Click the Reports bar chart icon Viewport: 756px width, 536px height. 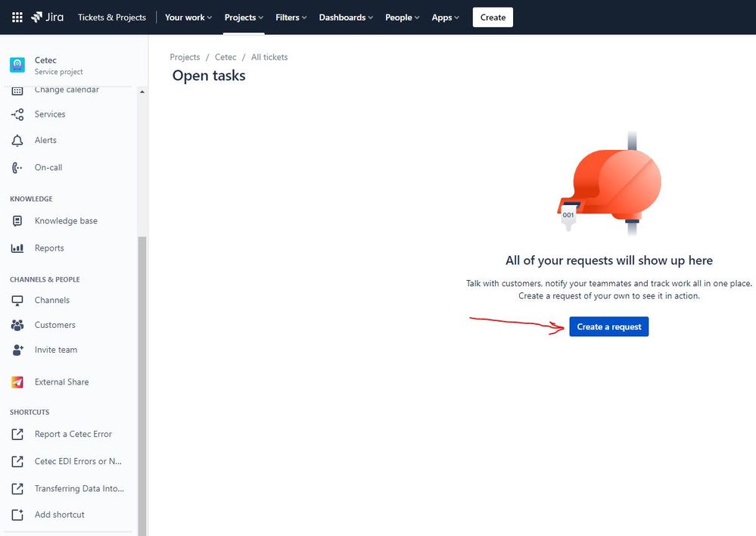(17, 248)
